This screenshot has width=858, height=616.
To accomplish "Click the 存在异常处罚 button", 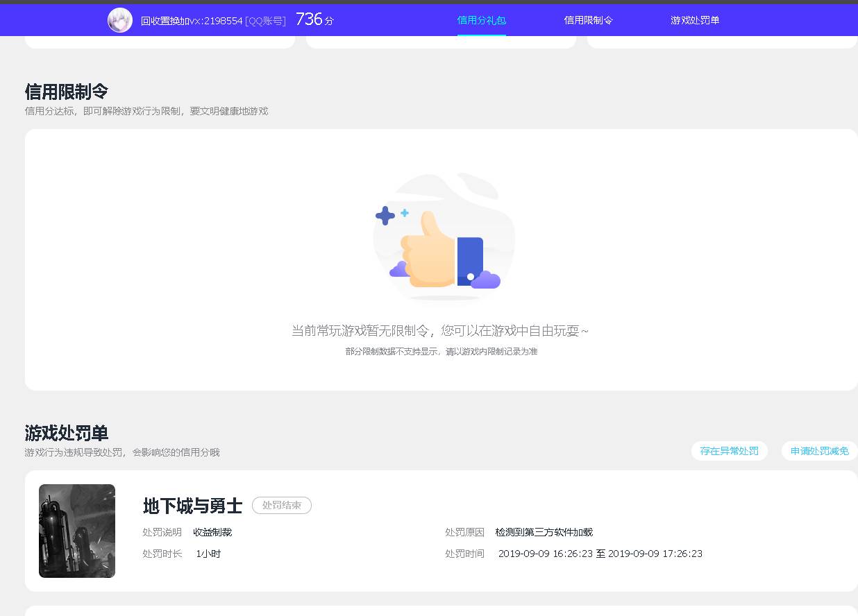I will tap(729, 451).
